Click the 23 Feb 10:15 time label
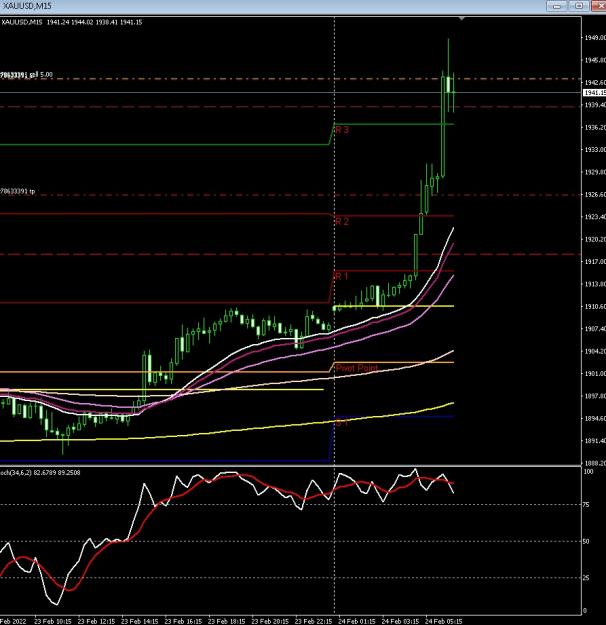The image size is (606, 625). 53,621
